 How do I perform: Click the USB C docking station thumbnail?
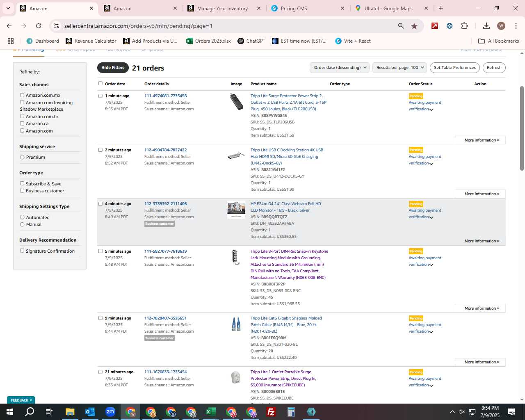236,155
